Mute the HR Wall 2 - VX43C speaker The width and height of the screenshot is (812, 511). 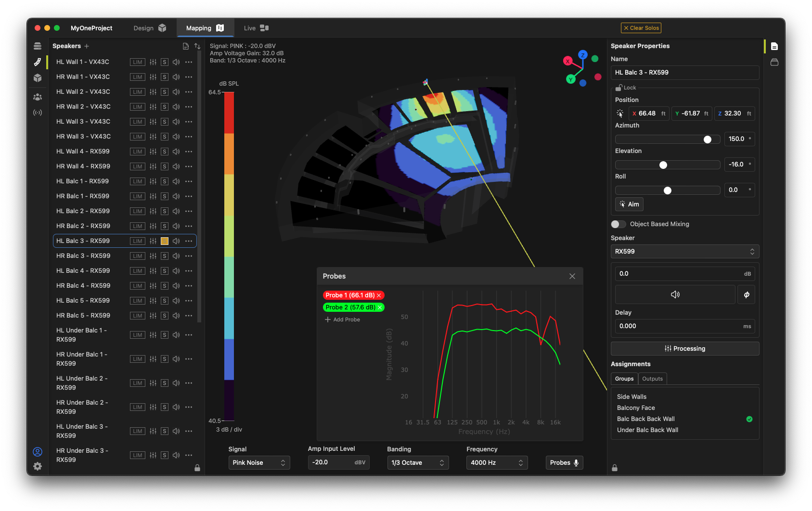pos(176,107)
